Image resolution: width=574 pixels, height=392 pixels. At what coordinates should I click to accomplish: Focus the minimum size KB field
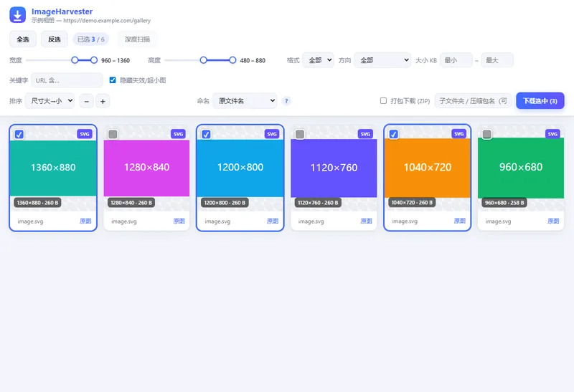coord(456,60)
